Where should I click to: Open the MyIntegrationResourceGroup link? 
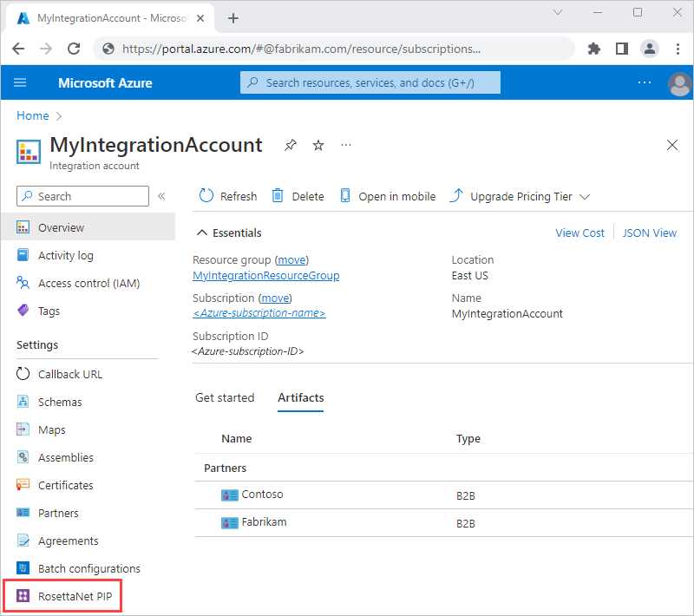point(265,275)
